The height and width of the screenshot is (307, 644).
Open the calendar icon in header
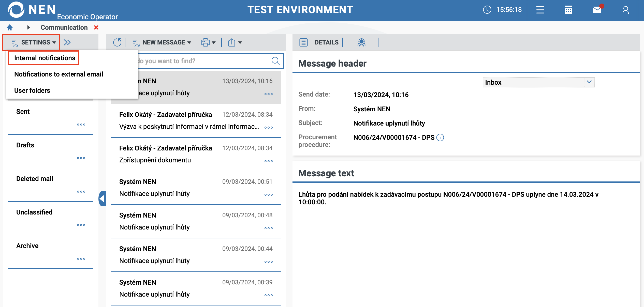pos(568,10)
